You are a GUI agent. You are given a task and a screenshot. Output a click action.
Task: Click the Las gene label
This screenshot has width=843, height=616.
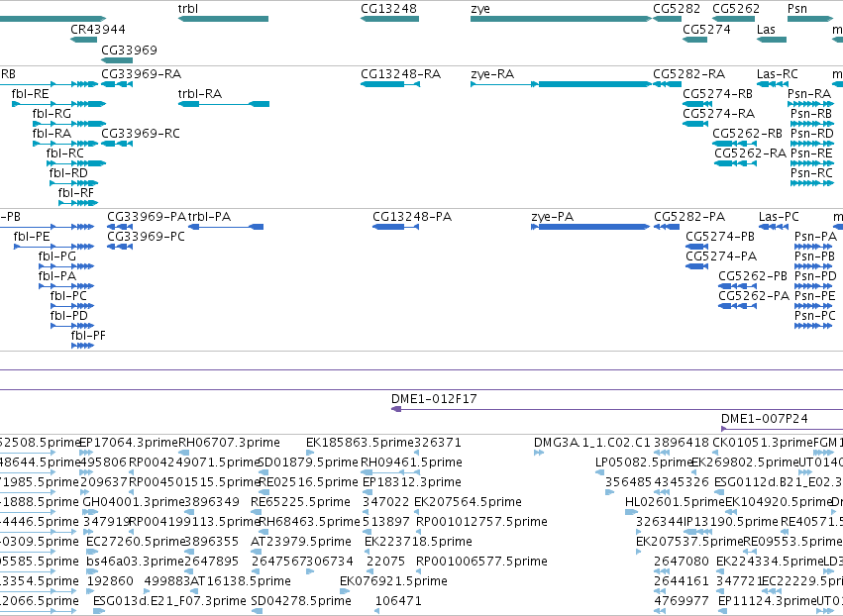click(766, 29)
